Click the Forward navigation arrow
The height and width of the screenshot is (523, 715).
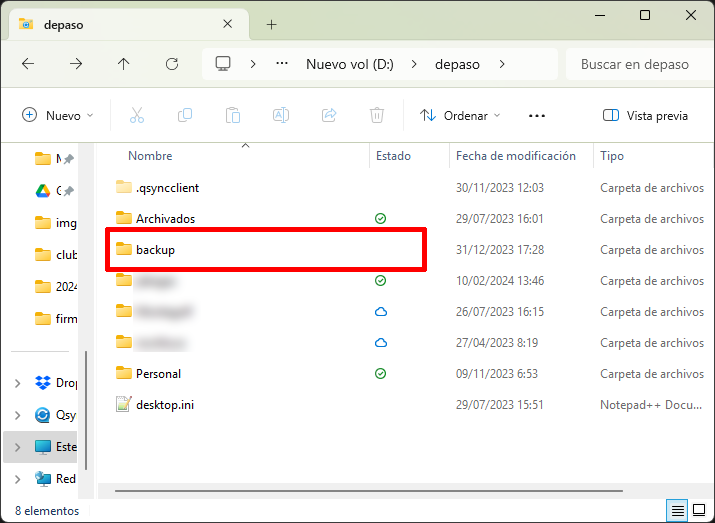tap(76, 64)
